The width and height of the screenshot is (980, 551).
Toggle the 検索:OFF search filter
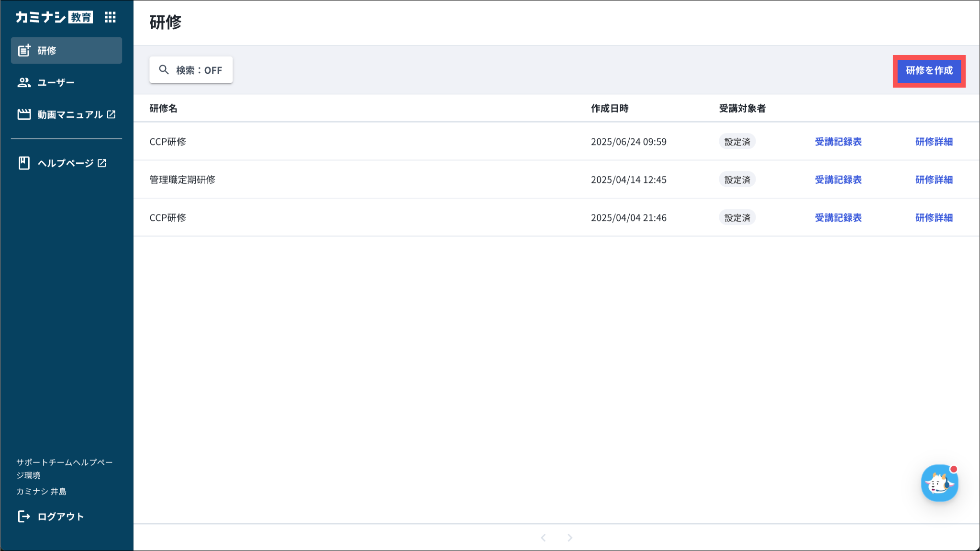pyautogui.click(x=199, y=70)
